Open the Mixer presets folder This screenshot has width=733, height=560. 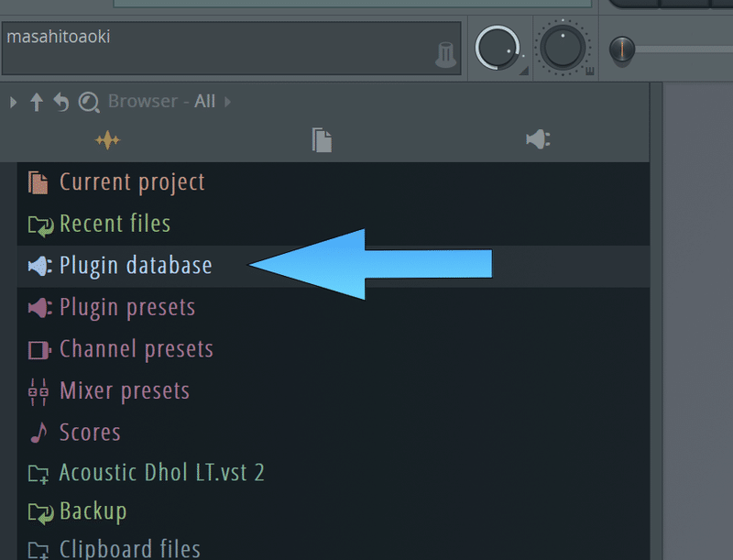pos(334,391)
